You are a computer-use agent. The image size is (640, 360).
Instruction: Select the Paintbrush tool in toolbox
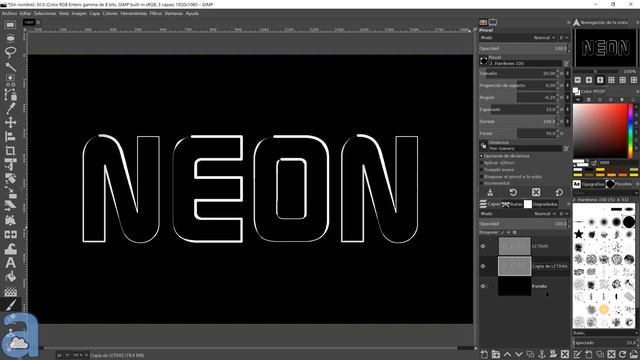point(10,304)
